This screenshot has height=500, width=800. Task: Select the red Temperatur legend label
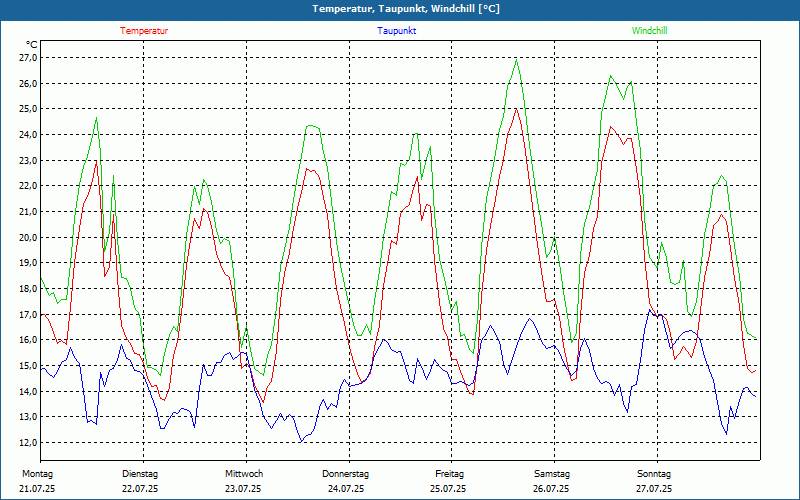[144, 31]
